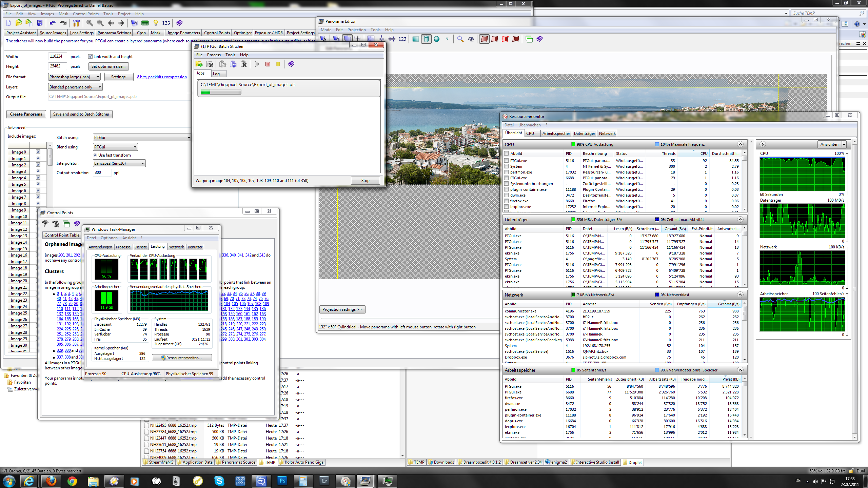Screen dimensions: 868x488
Task: Click the Create Panorama button
Action: coord(26,114)
